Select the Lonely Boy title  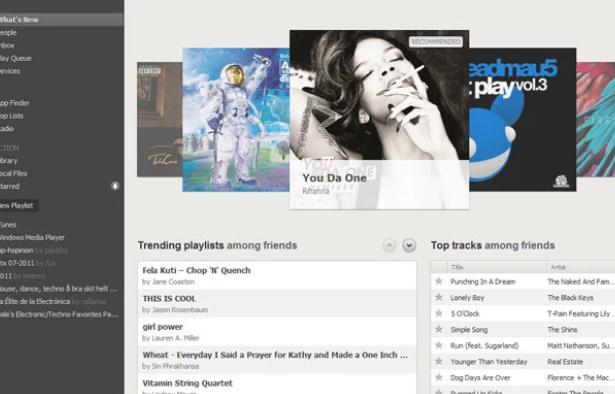[467, 298]
